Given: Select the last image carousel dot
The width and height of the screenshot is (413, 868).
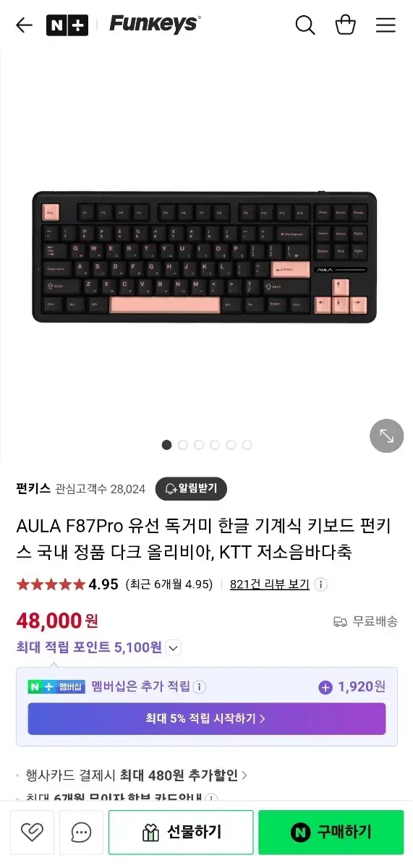Looking at the screenshot, I should point(247,445).
